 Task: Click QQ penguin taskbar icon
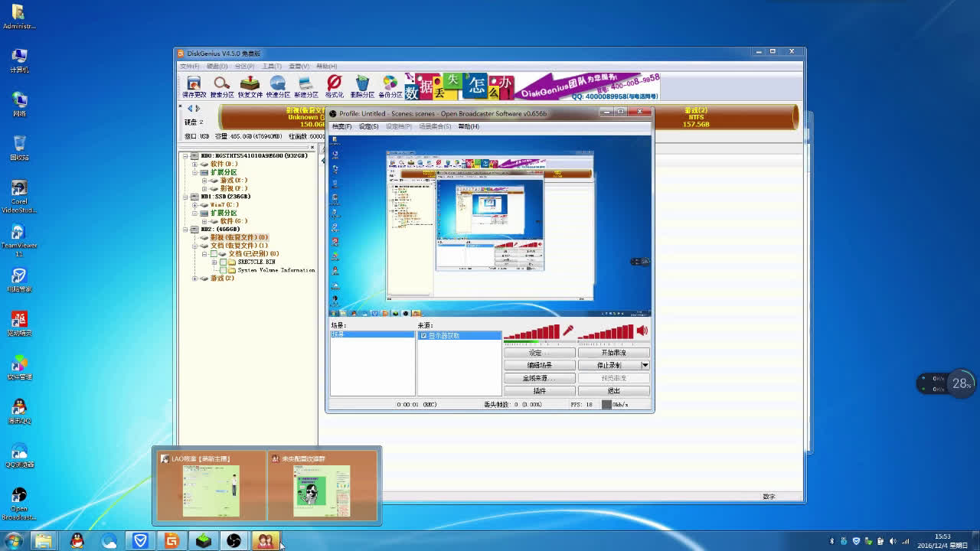[x=77, y=541]
